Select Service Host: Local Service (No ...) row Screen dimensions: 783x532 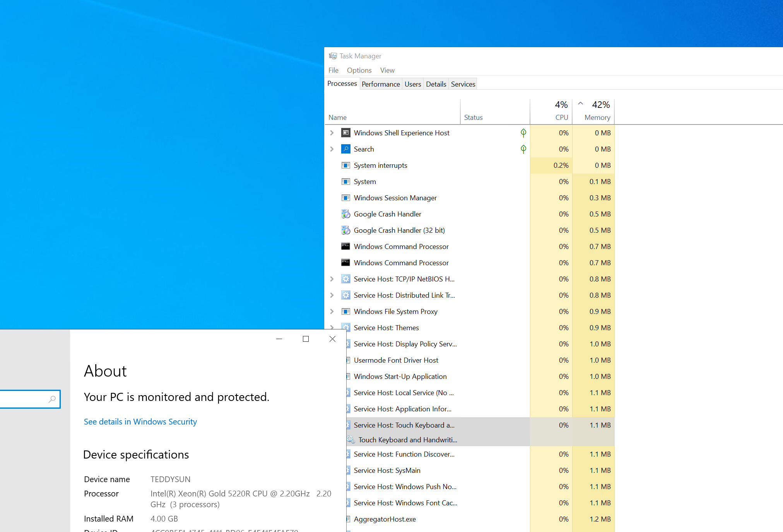[480, 392]
